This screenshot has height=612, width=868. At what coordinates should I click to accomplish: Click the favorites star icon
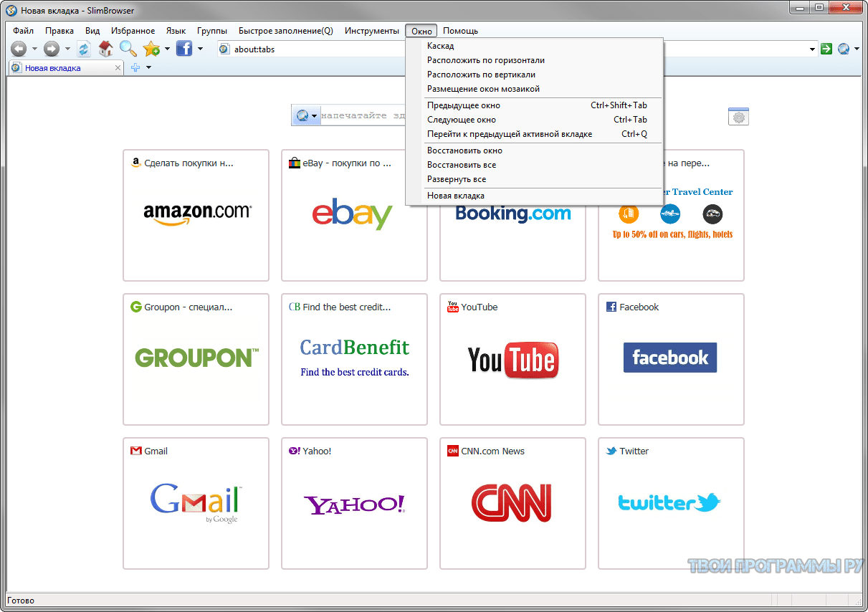151,49
